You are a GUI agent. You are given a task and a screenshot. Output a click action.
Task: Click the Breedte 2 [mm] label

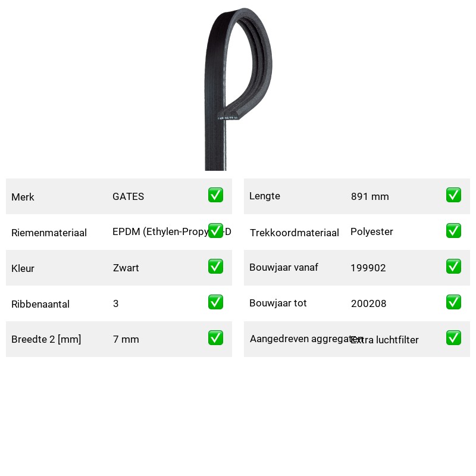coord(46,339)
